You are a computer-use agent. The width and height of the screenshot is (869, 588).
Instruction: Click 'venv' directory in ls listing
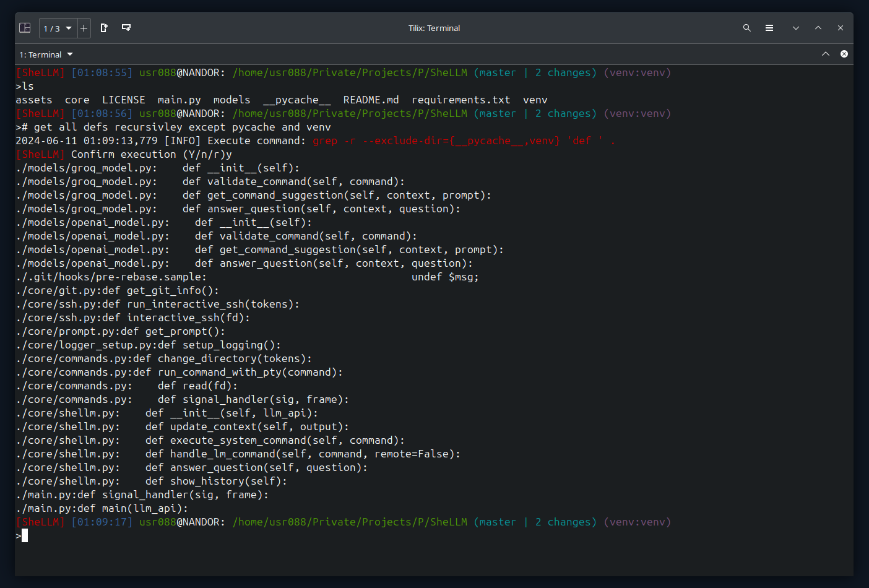coord(535,100)
